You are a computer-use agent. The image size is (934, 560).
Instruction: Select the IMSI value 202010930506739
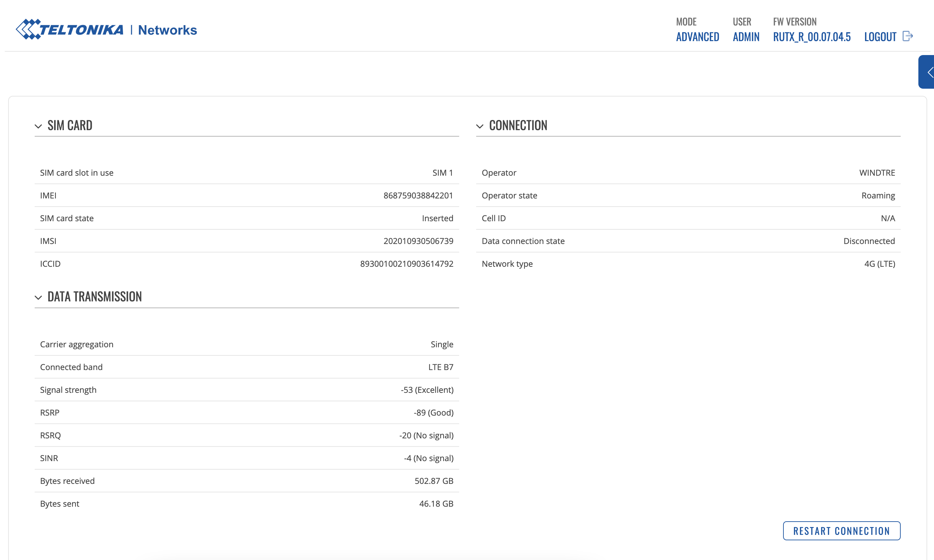pyautogui.click(x=418, y=241)
